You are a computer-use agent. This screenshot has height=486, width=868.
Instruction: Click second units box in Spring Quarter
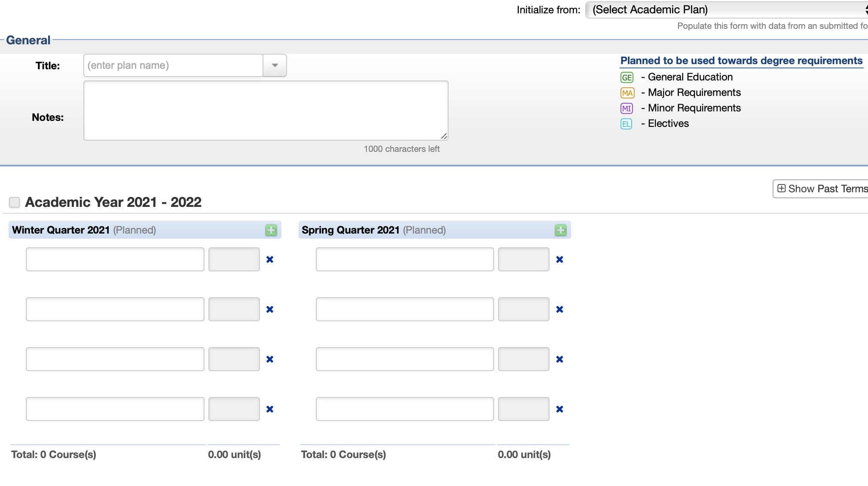[x=523, y=309]
